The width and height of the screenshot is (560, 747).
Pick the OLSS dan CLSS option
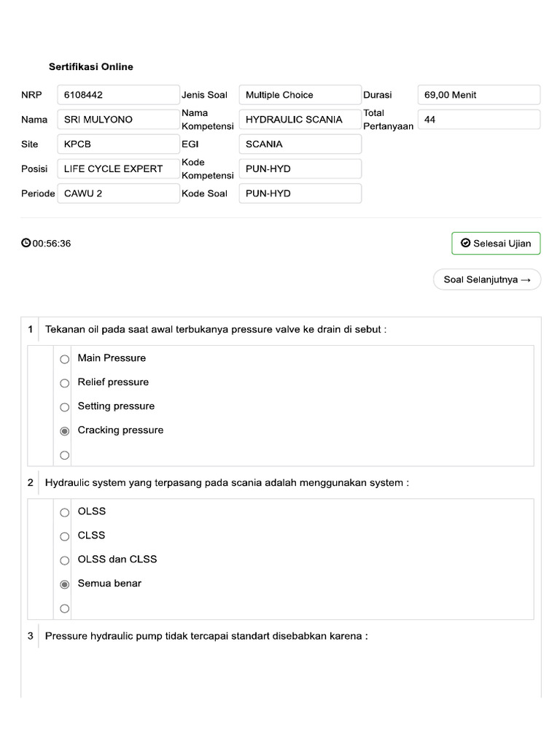coord(65,560)
